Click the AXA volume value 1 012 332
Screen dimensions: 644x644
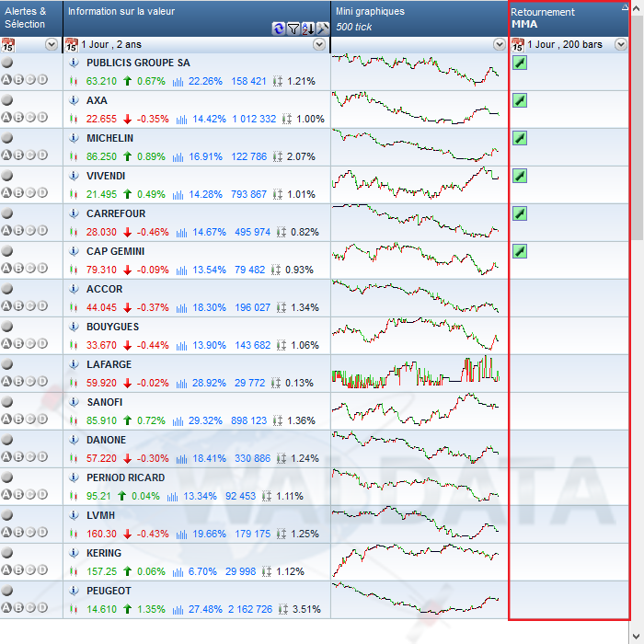[x=254, y=119]
